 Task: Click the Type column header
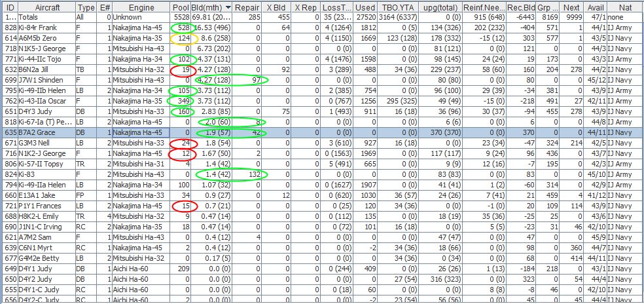coord(86,7)
